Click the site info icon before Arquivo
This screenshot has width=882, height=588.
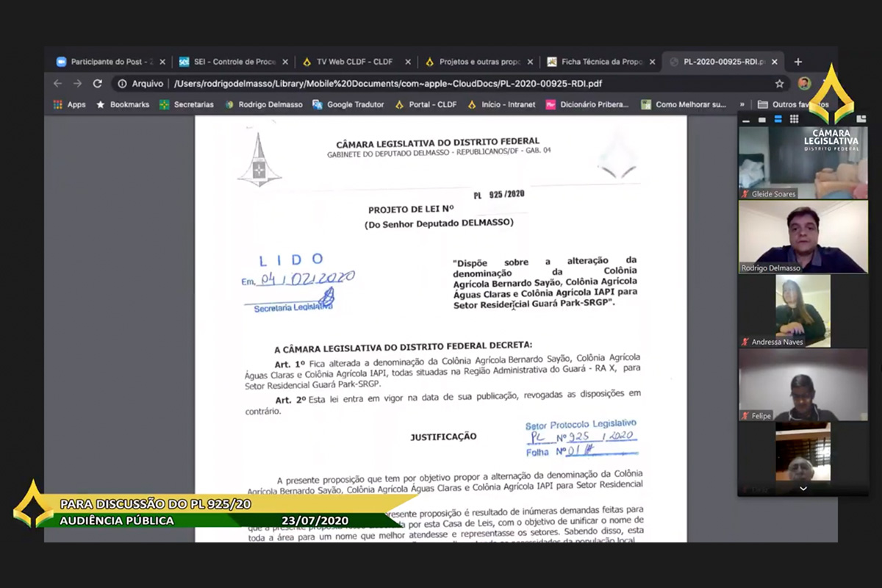click(123, 84)
